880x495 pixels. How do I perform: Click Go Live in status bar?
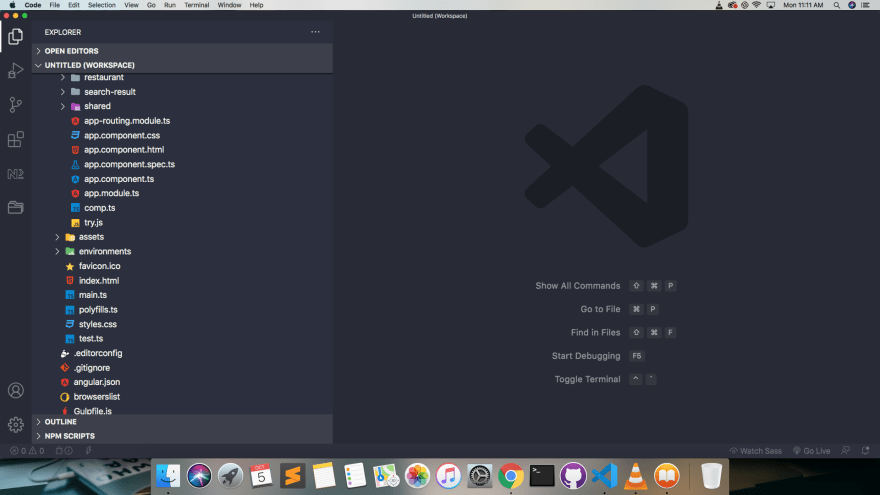click(x=812, y=451)
